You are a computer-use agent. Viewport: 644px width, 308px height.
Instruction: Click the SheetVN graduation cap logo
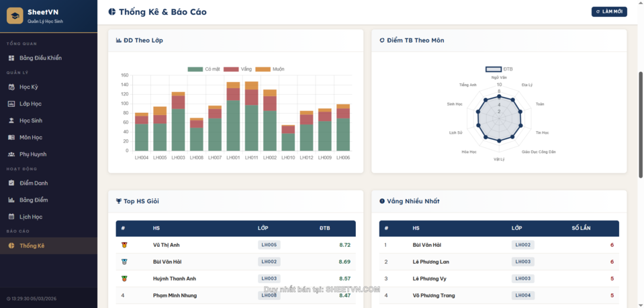tap(15, 15)
